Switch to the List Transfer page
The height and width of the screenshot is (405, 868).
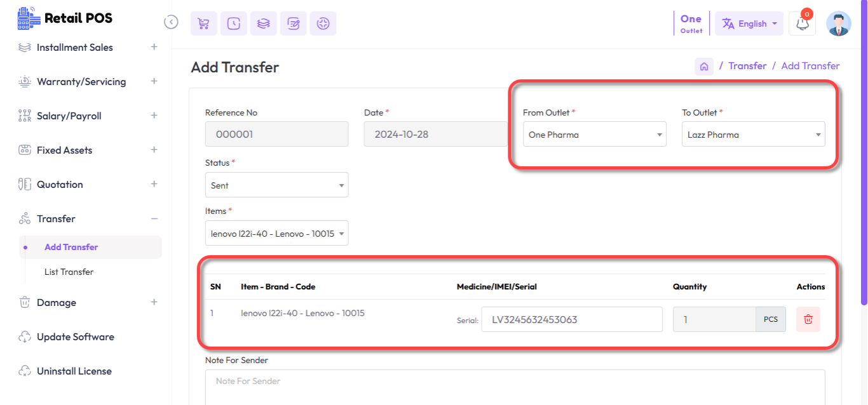tap(68, 272)
